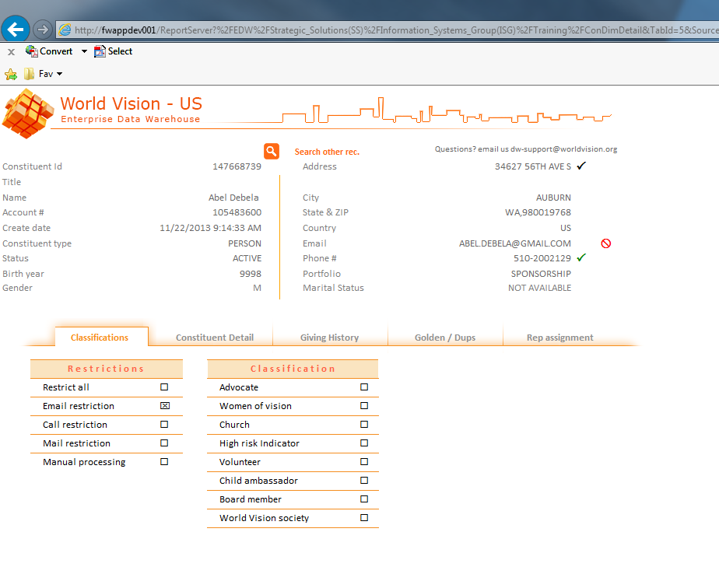Click the state and ZIP value WA,980019768
Screen dimensions: 719x588
coord(538,212)
